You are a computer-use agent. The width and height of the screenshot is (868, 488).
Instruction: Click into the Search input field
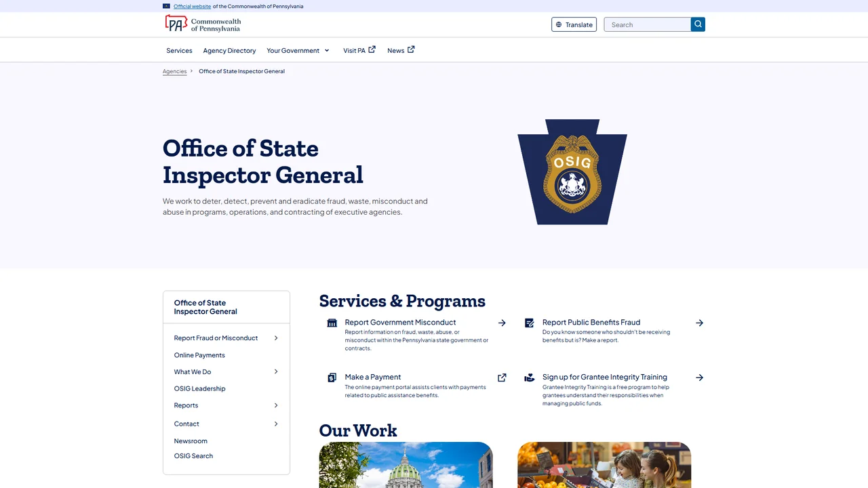coord(648,24)
